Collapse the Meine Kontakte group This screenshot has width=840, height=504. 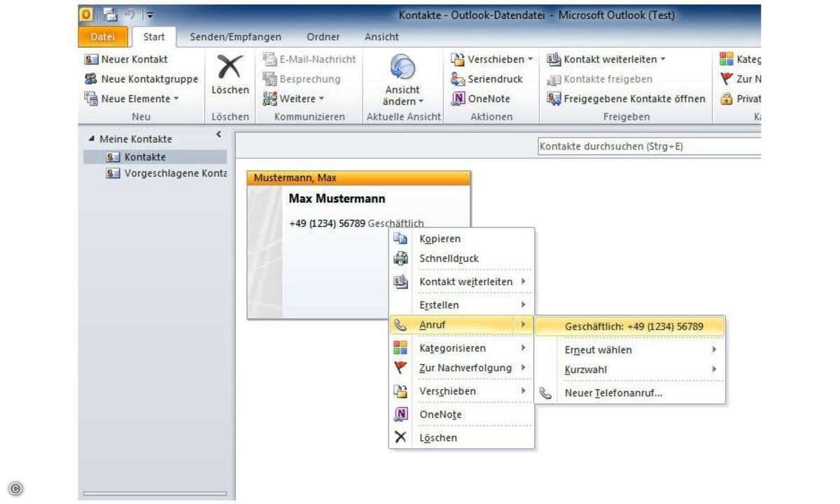(92, 139)
